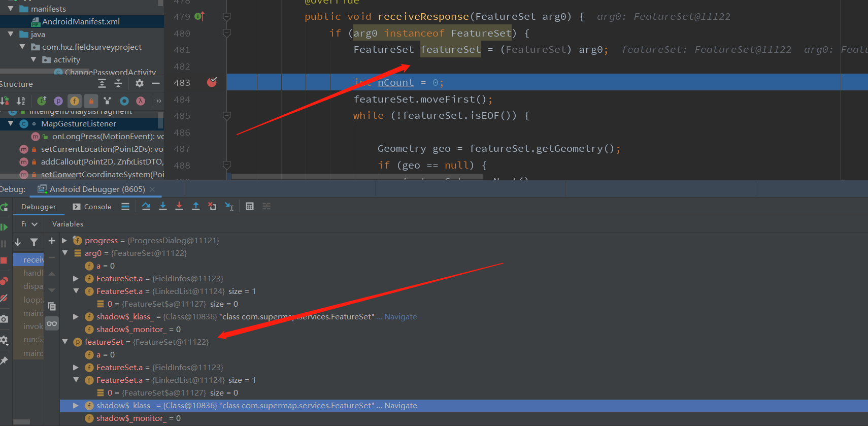
Task: Collapse the manifests folder
Action: click(10, 9)
